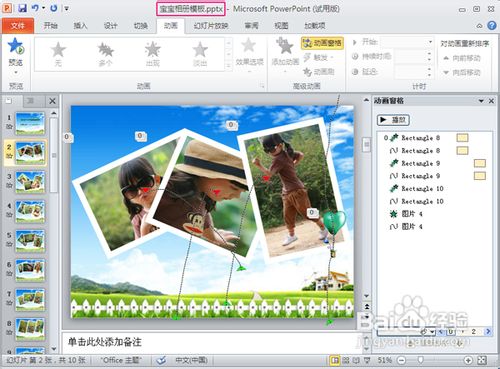
Task: Select slide 6 thumbnail
Action: 30,270
